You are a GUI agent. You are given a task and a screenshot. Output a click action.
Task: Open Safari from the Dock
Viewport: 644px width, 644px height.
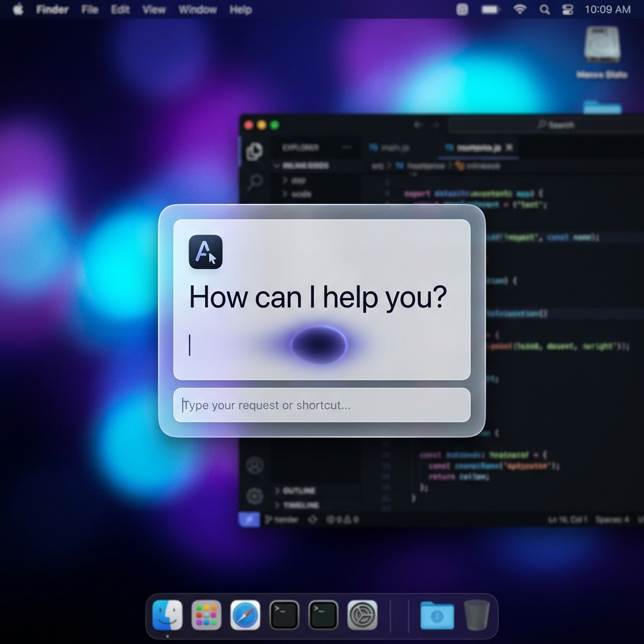point(247,616)
